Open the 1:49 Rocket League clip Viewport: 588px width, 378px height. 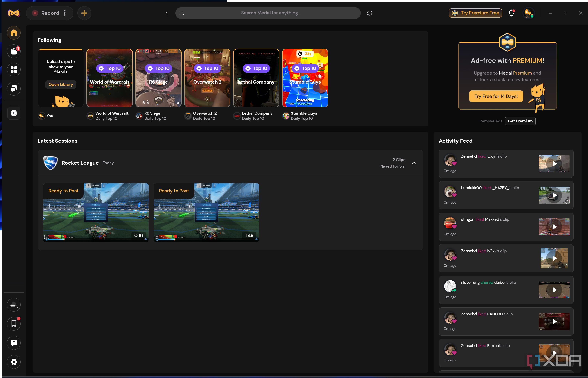(x=206, y=212)
